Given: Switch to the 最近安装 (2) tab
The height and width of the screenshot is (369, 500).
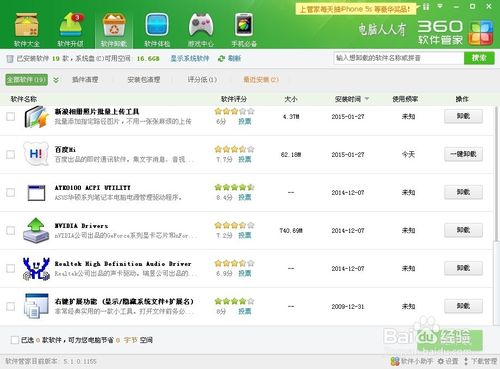Looking at the screenshot, I should click(x=261, y=80).
